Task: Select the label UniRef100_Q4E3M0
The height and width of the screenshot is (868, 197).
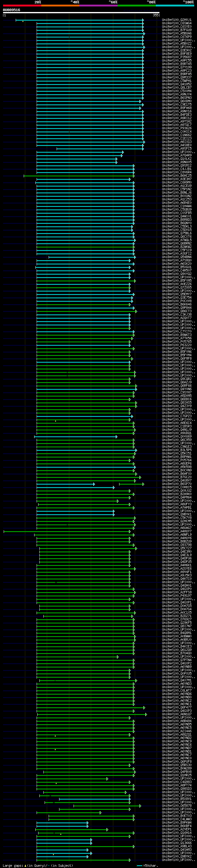Action: coord(177,551)
